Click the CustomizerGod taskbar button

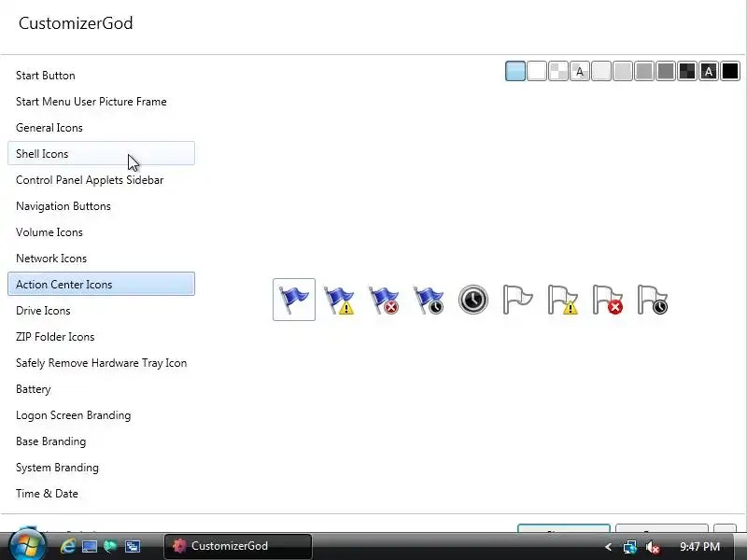click(x=238, y=546)
